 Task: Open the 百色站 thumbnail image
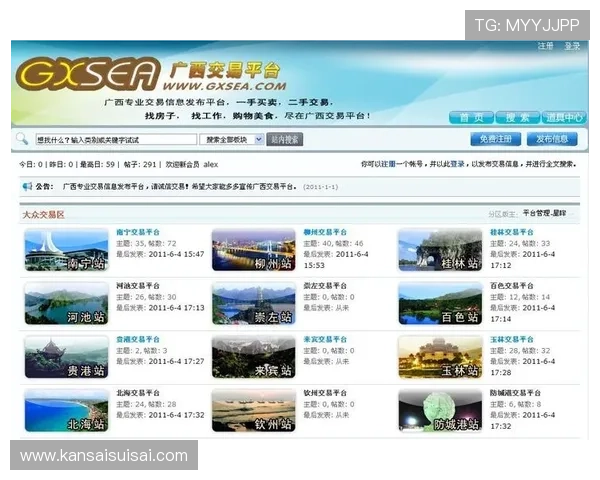[x=440, y=304]
